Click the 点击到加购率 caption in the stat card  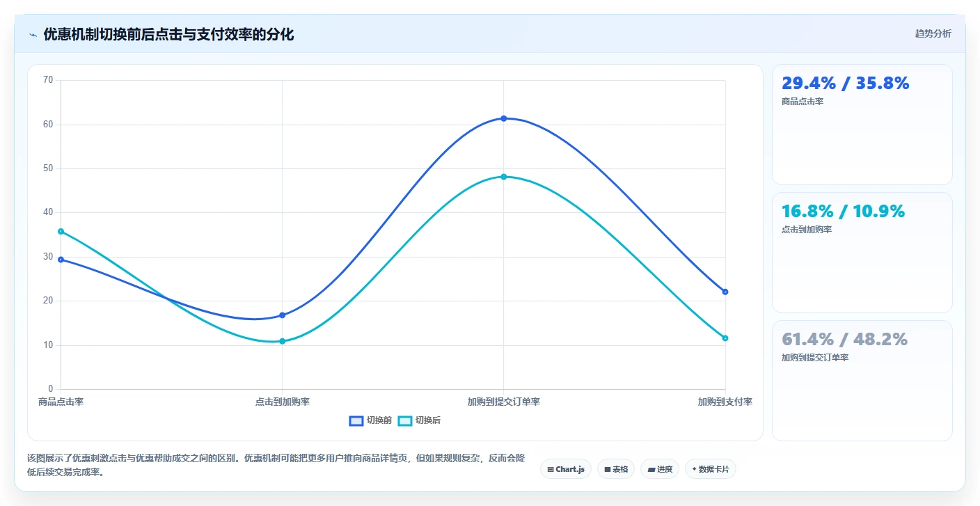pyautogui.click(x=807, y=230)
